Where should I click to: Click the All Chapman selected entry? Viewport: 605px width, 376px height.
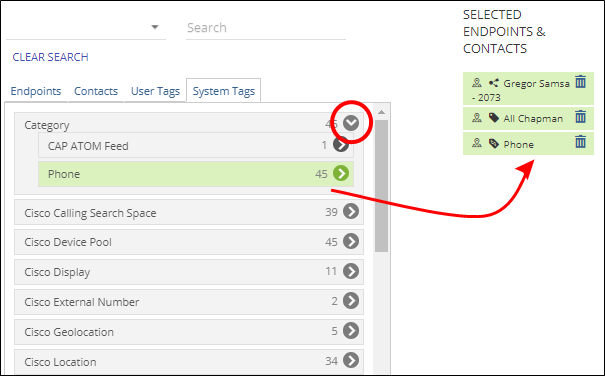click(528, 119)
